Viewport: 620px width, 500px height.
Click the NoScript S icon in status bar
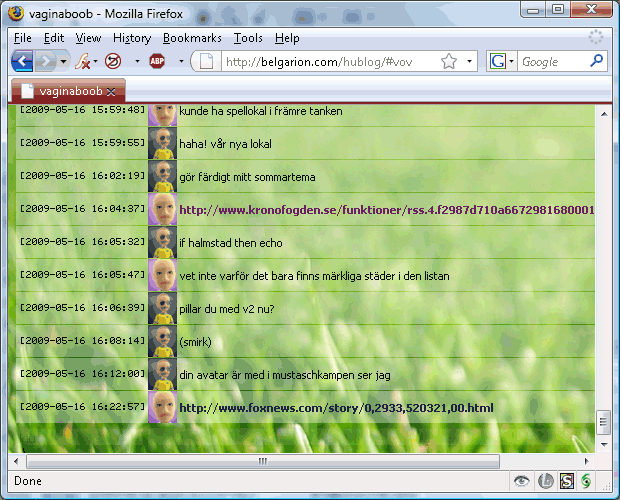pyautogui.click(x=567, y=481)
